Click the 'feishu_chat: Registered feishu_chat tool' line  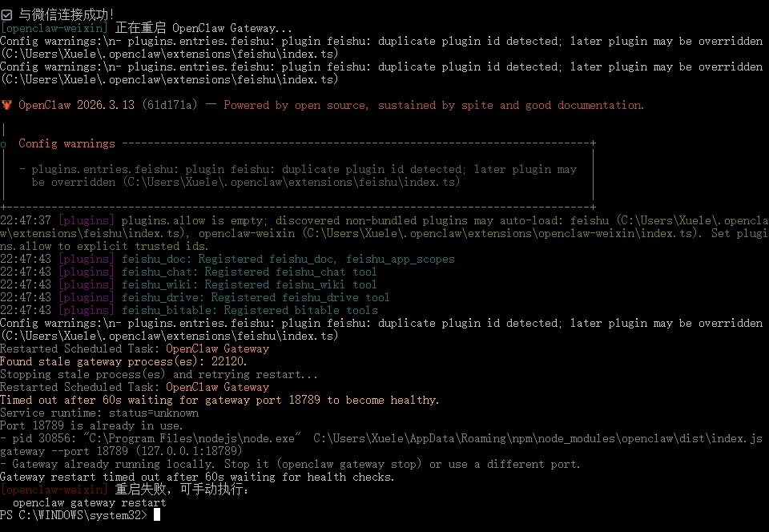(249, 272)
